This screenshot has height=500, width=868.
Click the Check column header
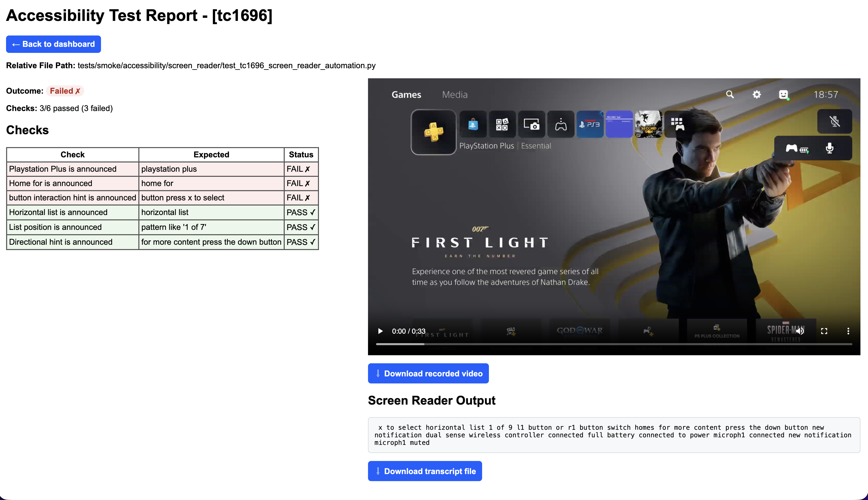pos(73,155)
